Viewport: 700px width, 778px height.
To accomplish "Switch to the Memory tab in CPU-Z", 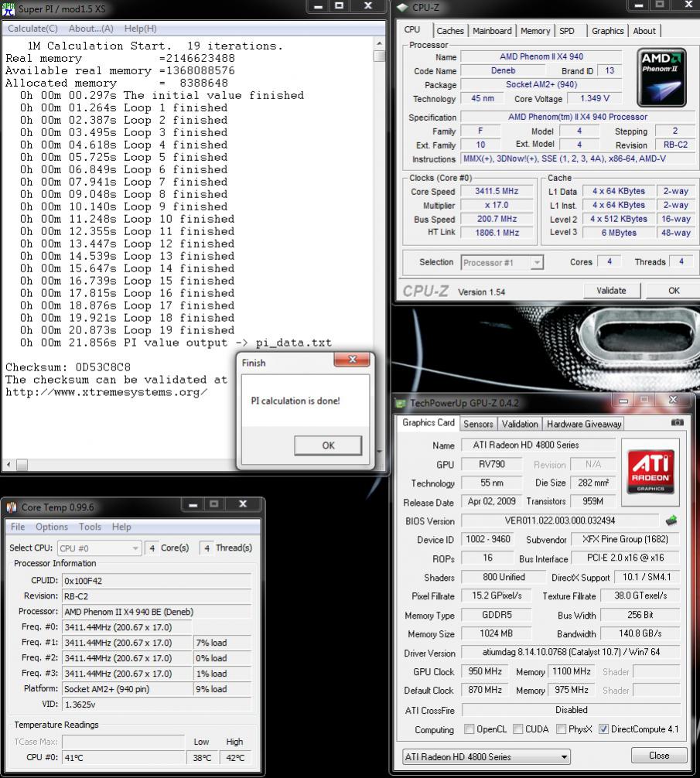I will [x=535, y=31].
